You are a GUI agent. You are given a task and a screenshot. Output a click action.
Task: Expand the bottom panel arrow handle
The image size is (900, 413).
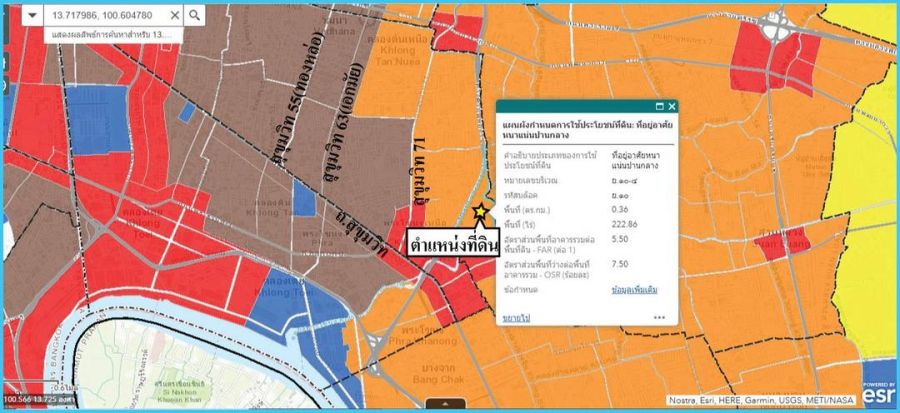tap(438, 403)
